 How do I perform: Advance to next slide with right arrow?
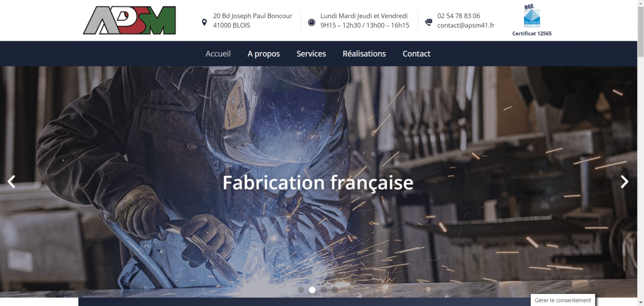coord(625,182)
